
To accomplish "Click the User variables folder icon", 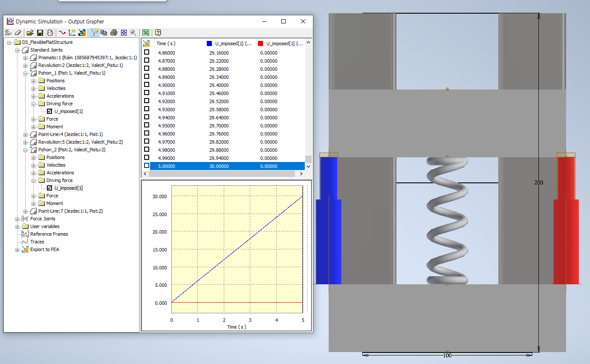I will (x=25, y=226).
